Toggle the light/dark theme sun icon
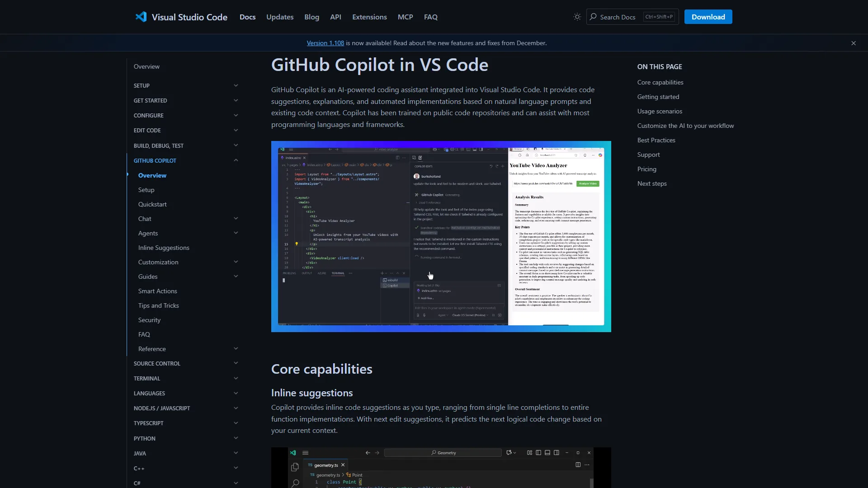868x488 pixels. pos(577,17)
